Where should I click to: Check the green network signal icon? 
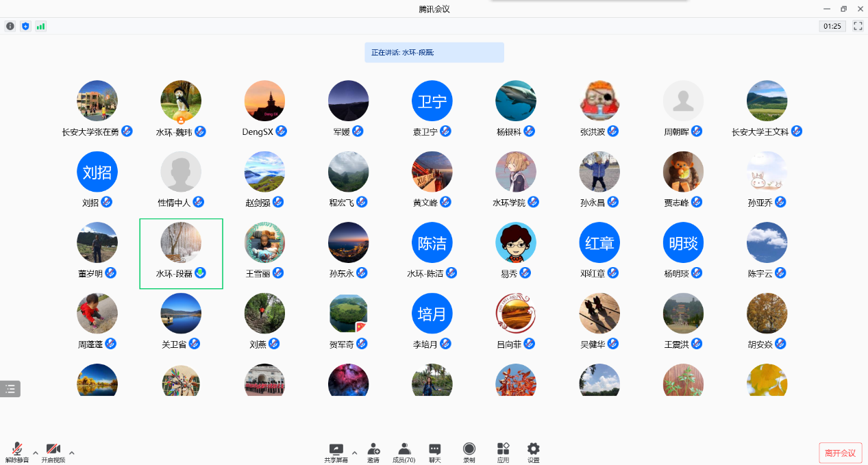tap(40, 26)
